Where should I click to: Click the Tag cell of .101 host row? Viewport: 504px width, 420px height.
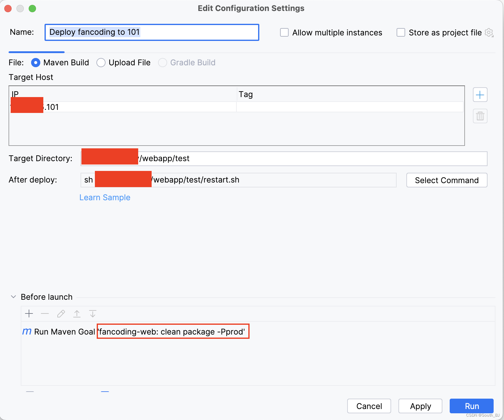(350, 107)
